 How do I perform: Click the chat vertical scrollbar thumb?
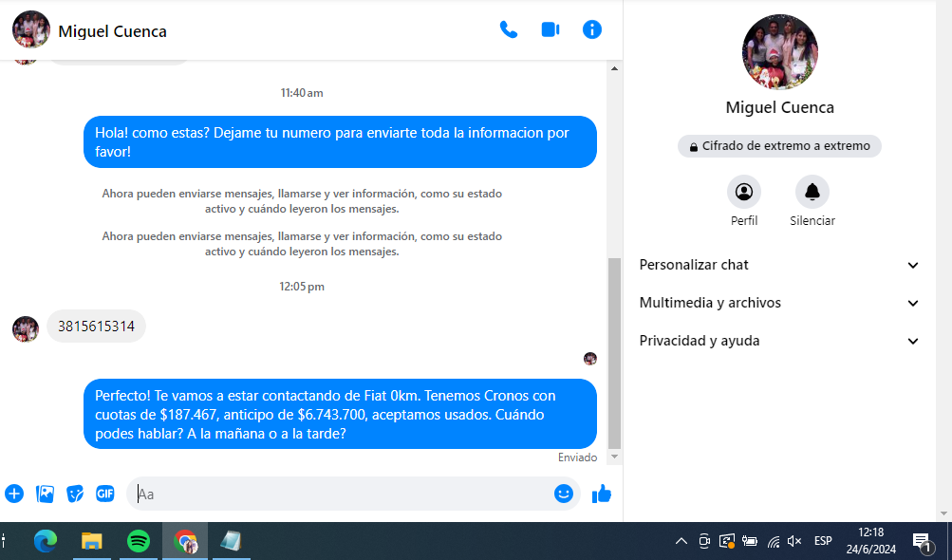coord(614,351)
